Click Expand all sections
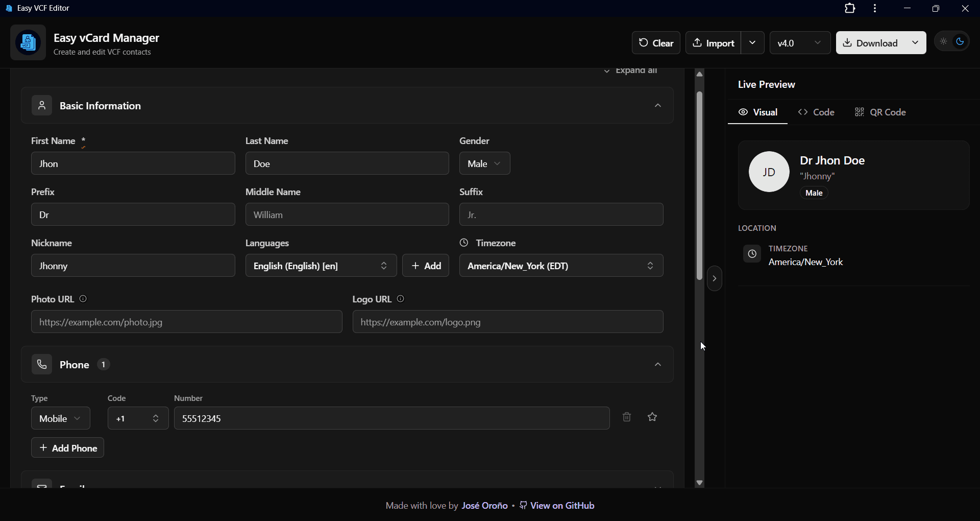Screen dimensions: 980x521 tap(631, 71)
